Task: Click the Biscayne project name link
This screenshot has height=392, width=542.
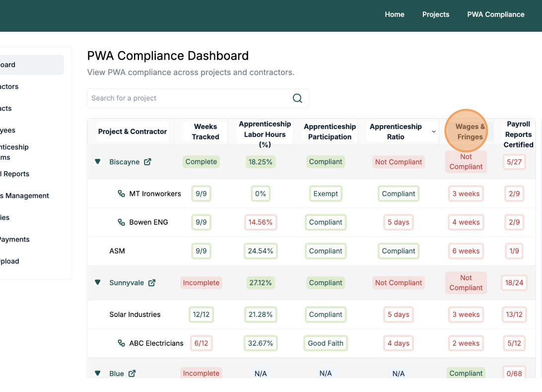Action: pyautogui.click(x=124, y=162)
